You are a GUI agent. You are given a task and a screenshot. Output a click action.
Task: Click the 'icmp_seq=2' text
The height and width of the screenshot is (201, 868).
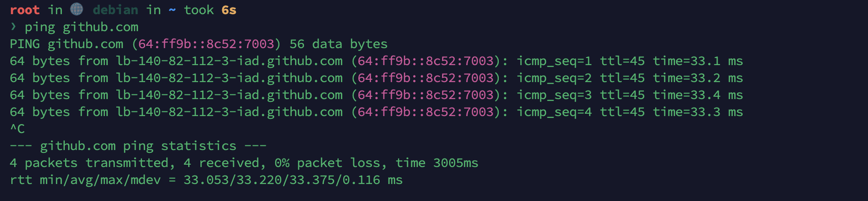tap(554, 78)
